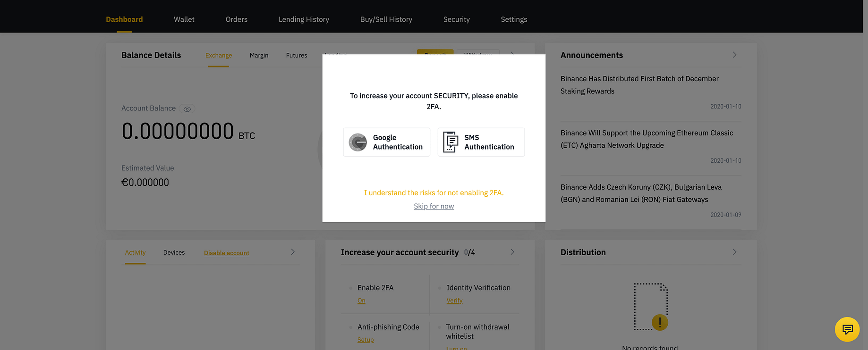Open Czech Koruny fiat gateways announcement
The height and width of the screenshot is (350, 868).
pos(641,193)
